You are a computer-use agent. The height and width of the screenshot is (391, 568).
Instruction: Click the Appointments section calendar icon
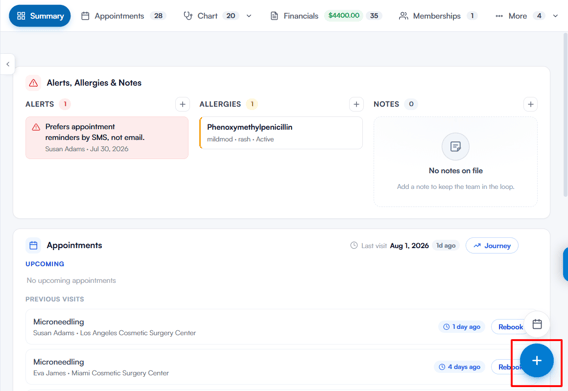pos(33,245)
